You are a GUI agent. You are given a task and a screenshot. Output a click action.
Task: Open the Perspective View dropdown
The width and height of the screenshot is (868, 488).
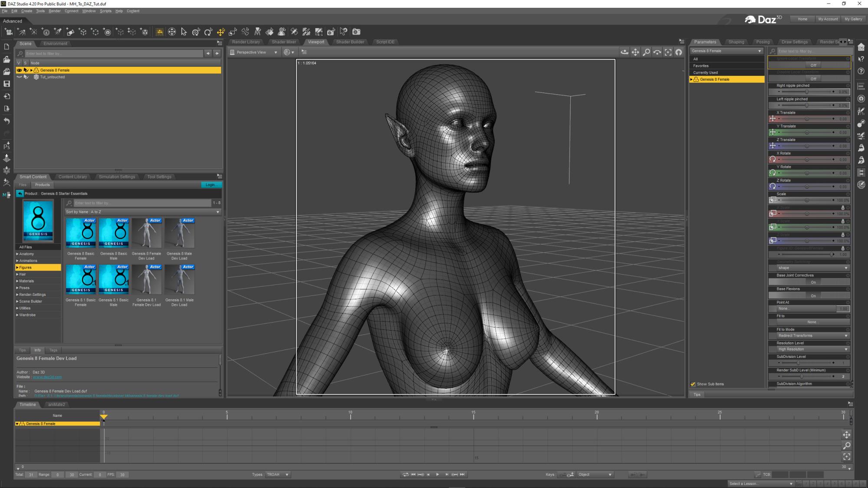click(x=254, y=52)
